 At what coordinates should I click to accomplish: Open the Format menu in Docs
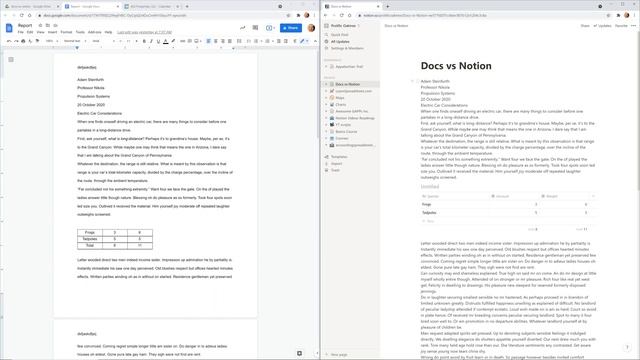pos(66,32)
